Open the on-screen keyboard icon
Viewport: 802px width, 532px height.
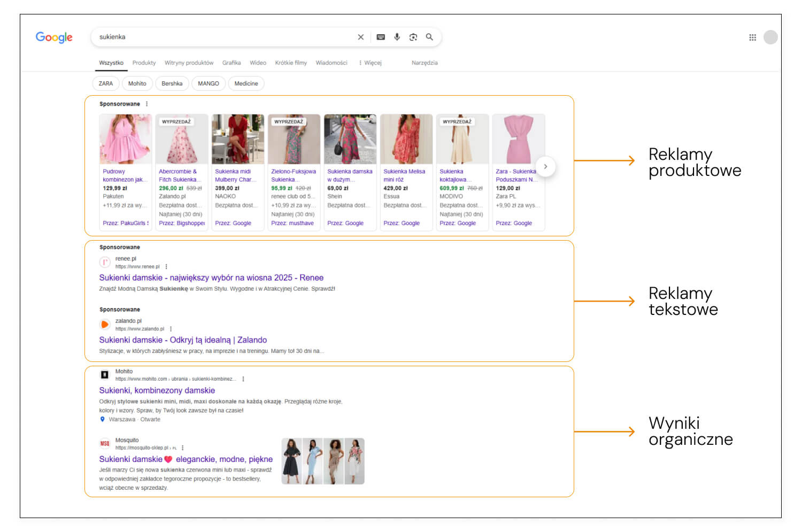point(381,37)
